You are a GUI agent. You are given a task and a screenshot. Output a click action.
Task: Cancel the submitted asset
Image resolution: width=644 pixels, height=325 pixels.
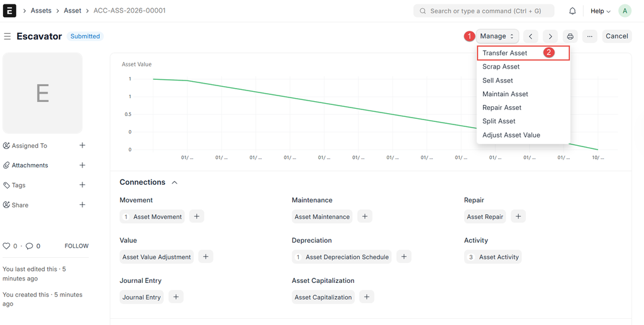point(616,36)
